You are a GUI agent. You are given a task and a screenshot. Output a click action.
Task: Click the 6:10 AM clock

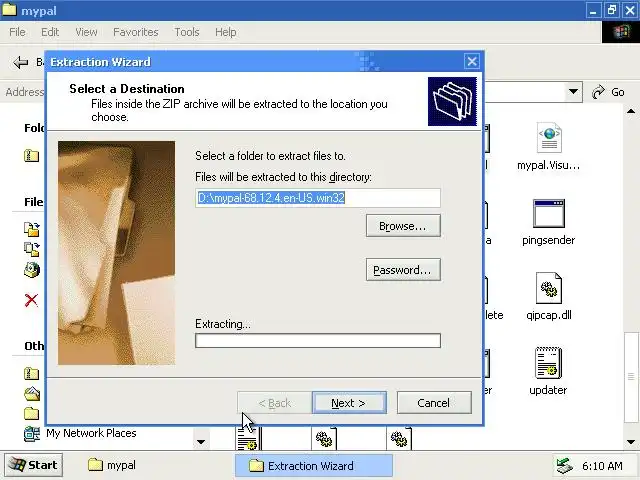click(602, 466)
